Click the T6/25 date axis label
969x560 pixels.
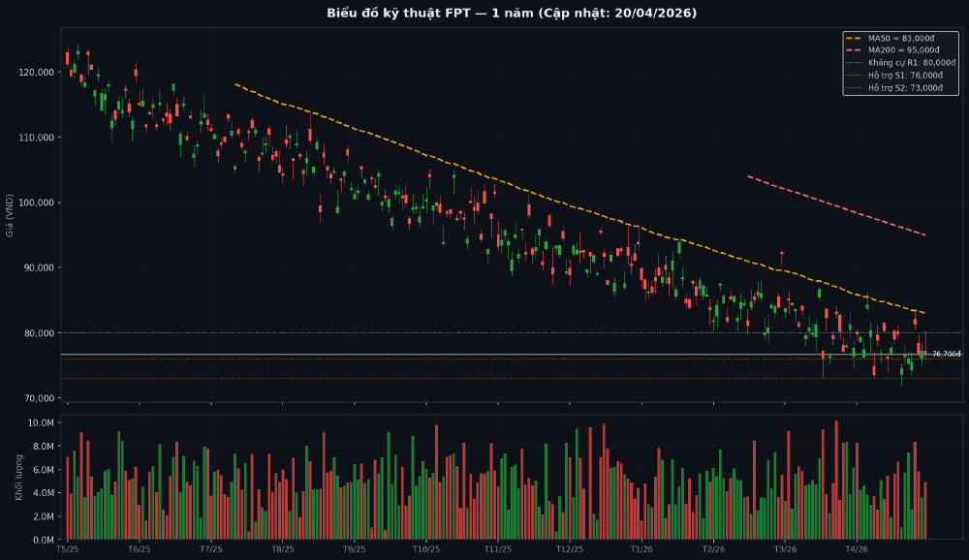139,549
